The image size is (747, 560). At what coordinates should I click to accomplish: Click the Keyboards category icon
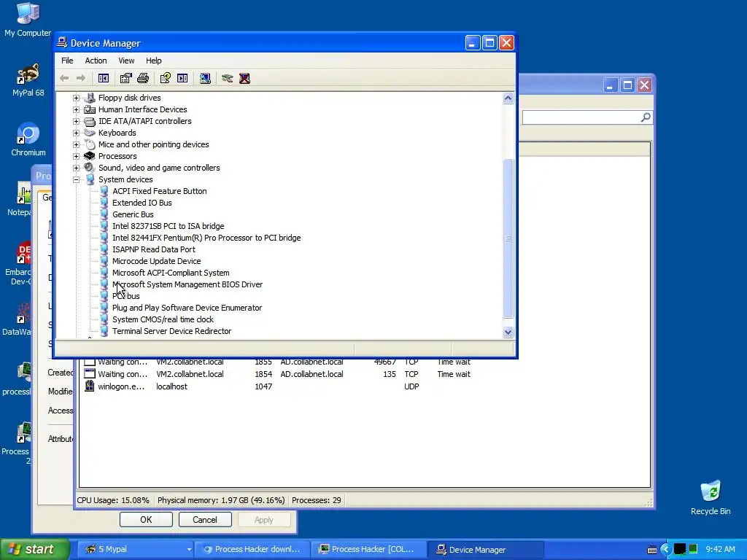click(x=89, y=133)
